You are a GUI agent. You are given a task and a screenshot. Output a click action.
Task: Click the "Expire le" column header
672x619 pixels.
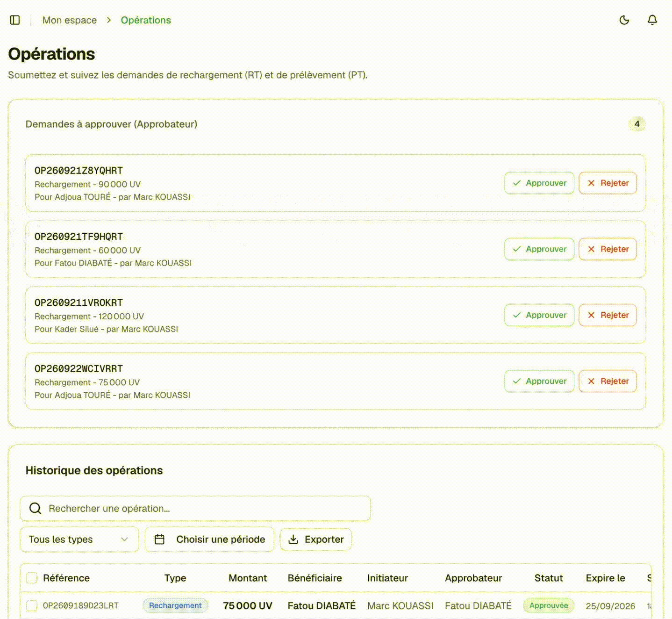tap(606, 578)
